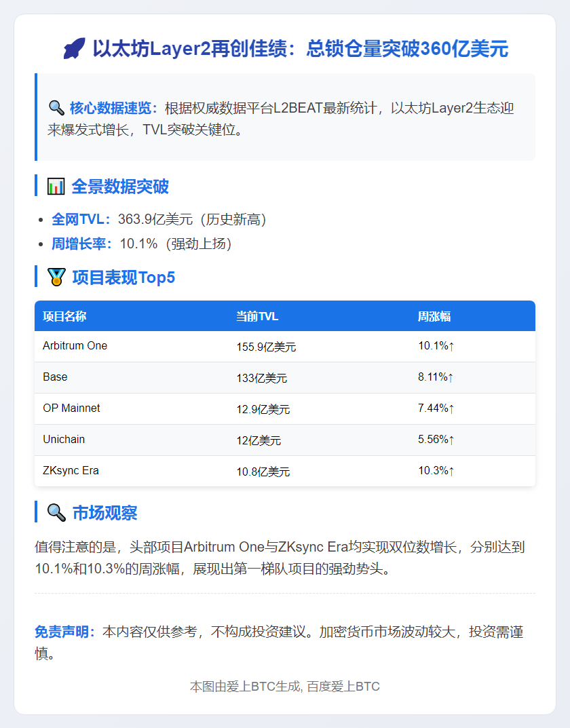Screen dimensions: 570x728
Task: Select the OP Mainnet row name
Action: (71, 408)
